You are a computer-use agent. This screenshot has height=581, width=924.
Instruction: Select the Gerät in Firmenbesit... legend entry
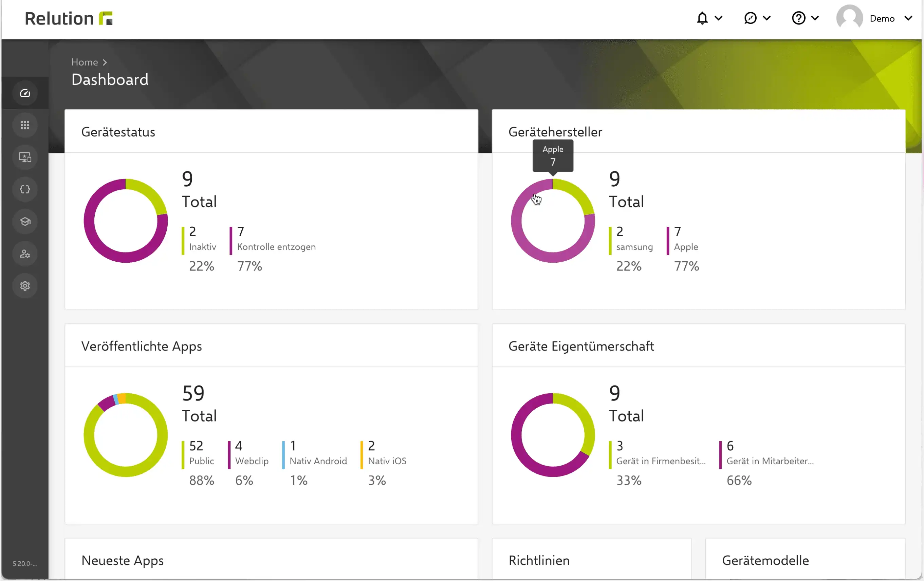click(x=657, y=463)
